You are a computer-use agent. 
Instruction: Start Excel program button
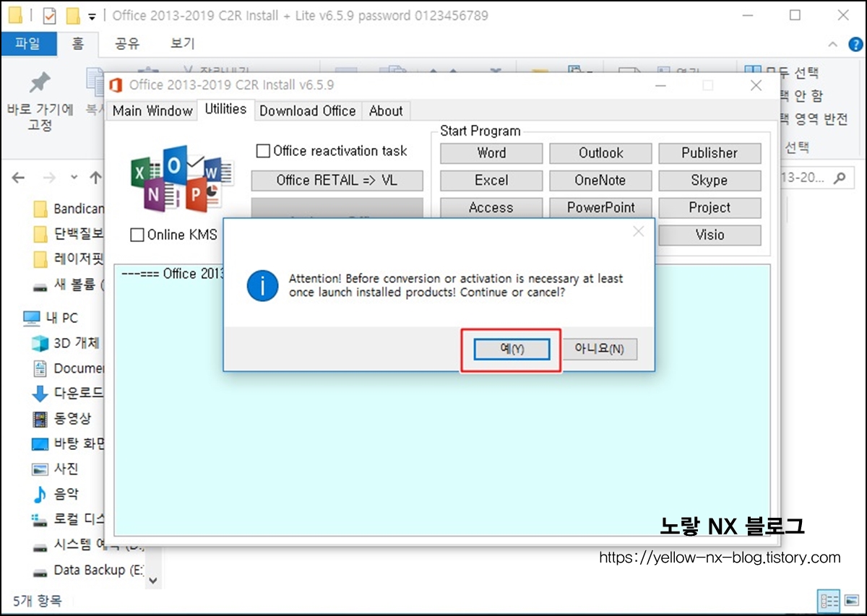coord(491,181)
